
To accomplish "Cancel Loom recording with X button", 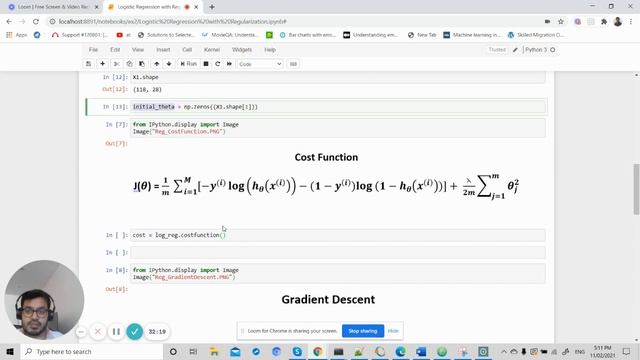I will (x=98, y=332).
